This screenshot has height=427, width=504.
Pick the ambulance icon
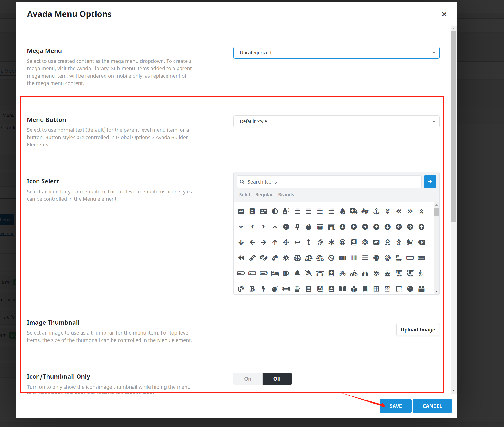(x=353, y=211)
